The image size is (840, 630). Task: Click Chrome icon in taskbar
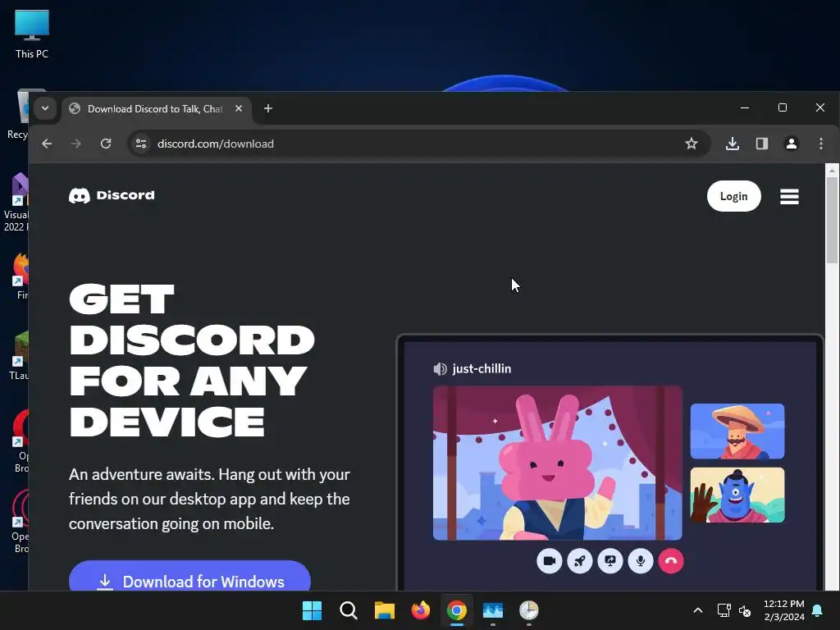[456, 610]
